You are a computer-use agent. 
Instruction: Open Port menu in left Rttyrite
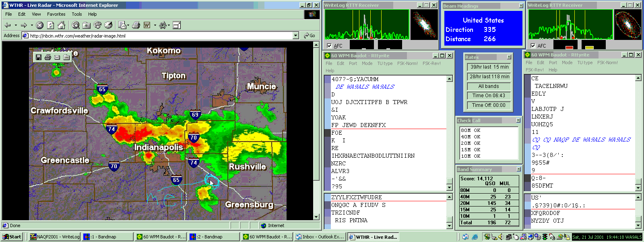pos(353,63)
